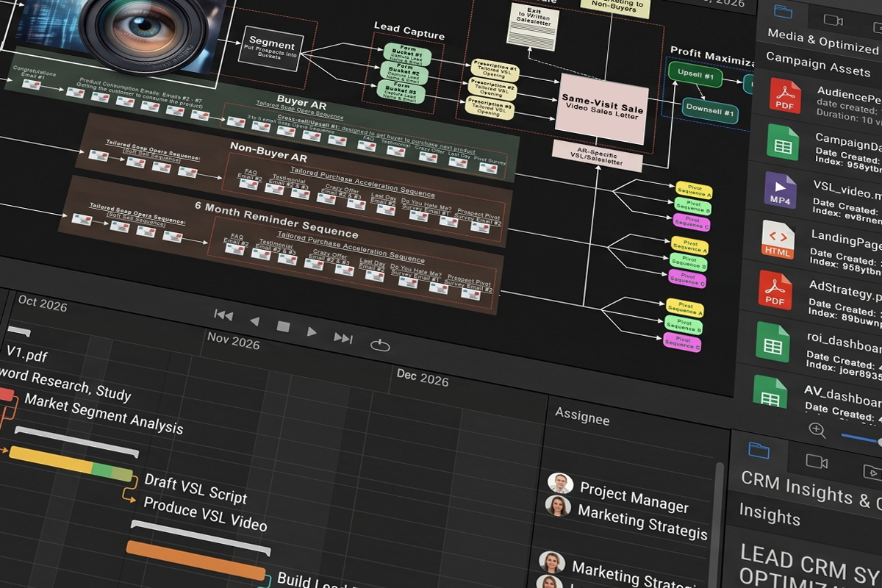Click the Project Manager assignee name
Screen dimensions: 882x588
click(x=635, y=497)
